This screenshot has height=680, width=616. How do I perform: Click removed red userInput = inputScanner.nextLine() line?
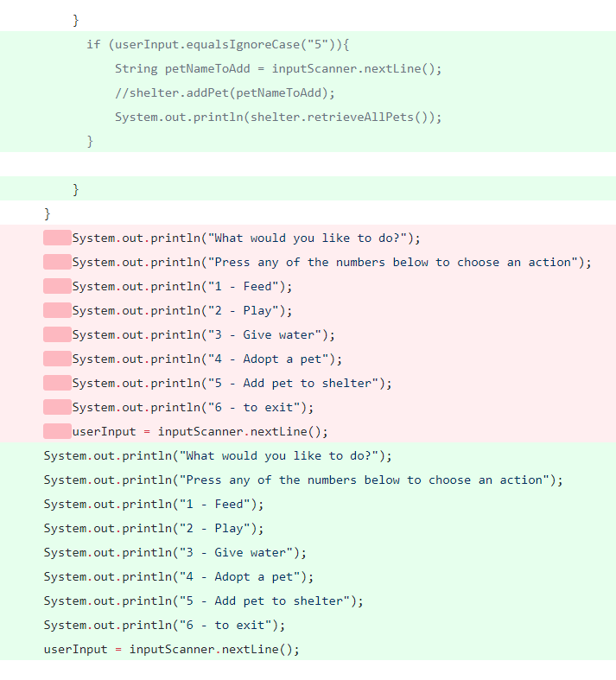200,431
